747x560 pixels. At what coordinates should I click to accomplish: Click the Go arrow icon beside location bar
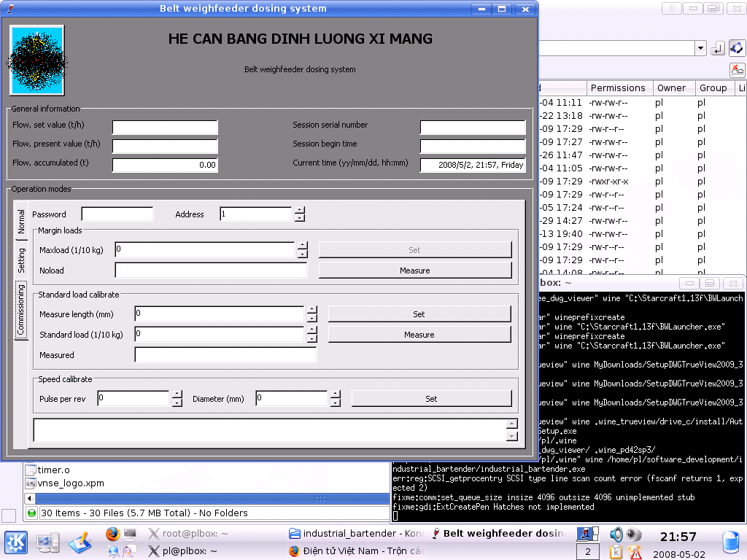[718, 49]
